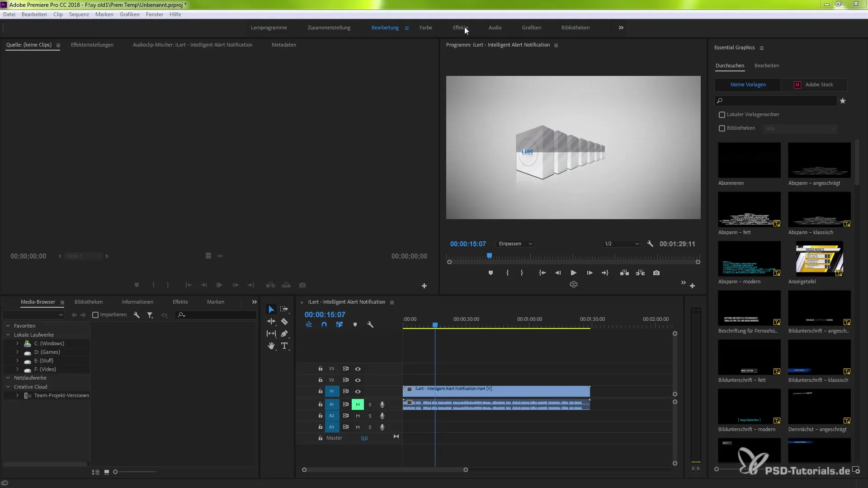Click the Export Frame camera icon
The image size is (868, 488).
[656, 273]
